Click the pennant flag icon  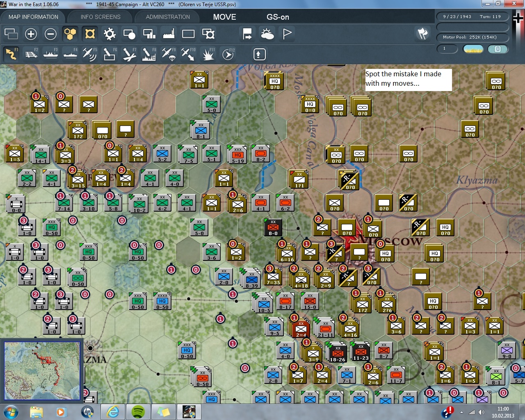click(287, 34)
